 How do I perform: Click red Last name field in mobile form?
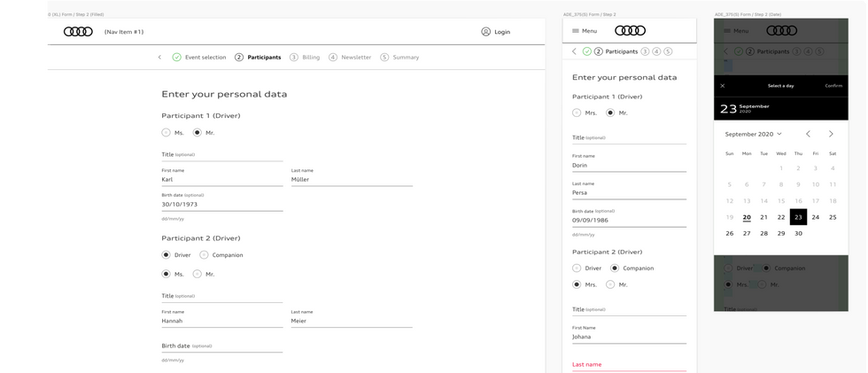coord(630,365)
